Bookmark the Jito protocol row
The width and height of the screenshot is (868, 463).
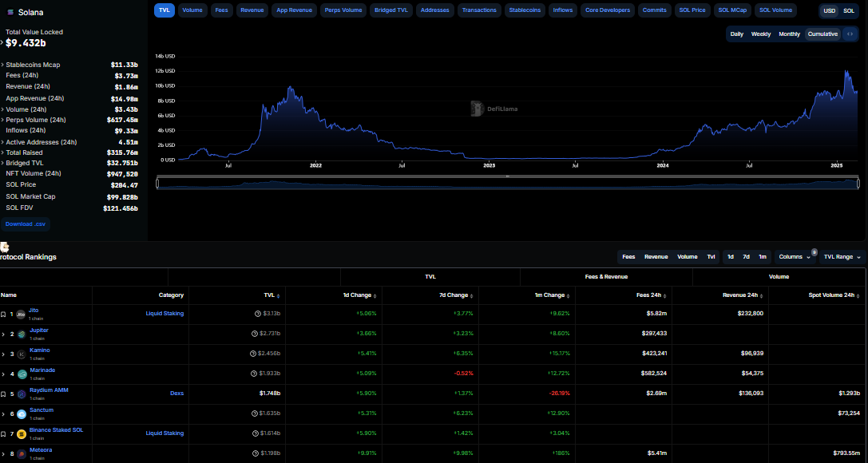coord(3,315)
